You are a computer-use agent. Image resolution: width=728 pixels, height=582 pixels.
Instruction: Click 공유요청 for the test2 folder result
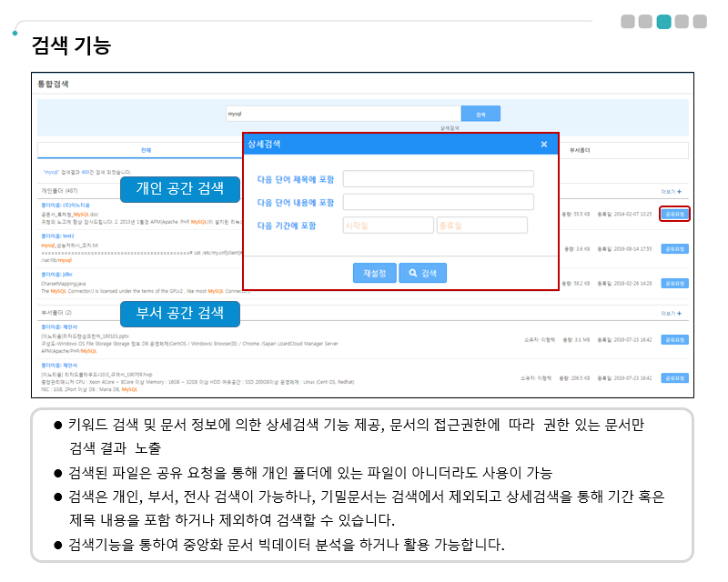tap(674, 248)
